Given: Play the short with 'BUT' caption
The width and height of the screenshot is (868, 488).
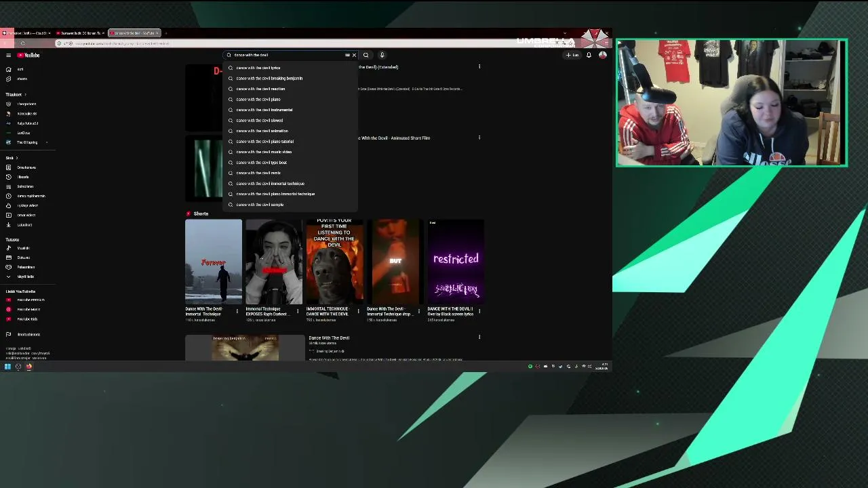Looking at the screenshot, I should pos(395,262).
